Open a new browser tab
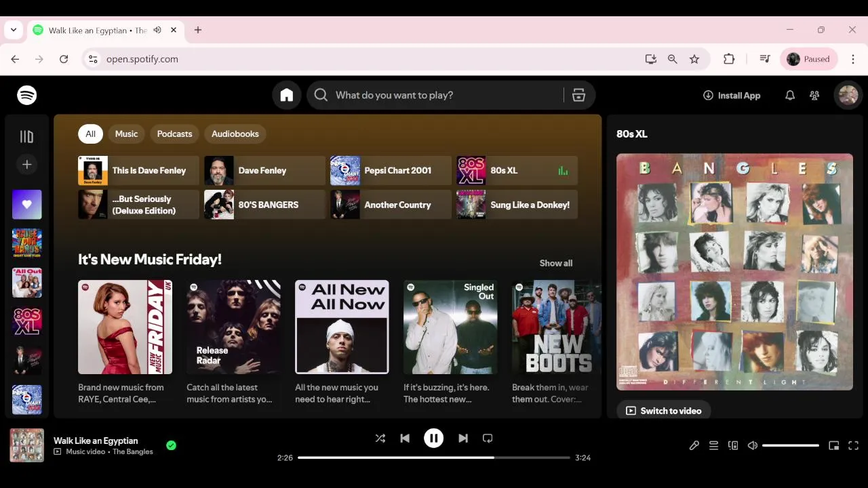This screenshot has height=488, width=868. 198,30
